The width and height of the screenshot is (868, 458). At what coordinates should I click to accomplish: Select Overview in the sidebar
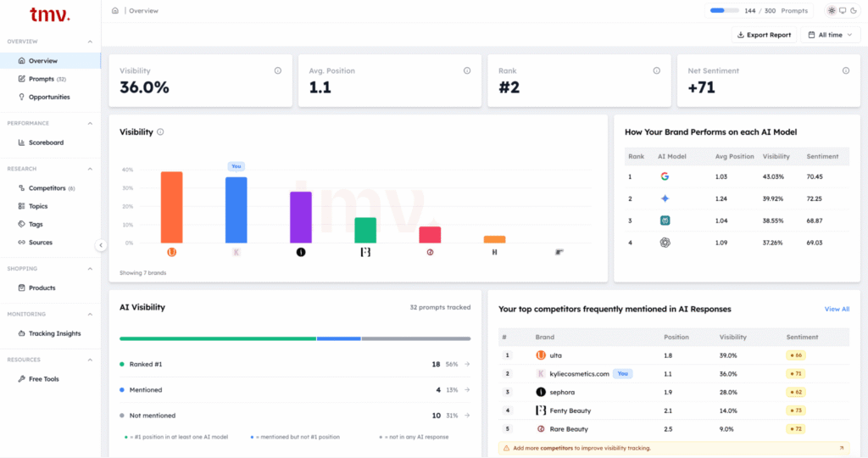pos(50,61)
